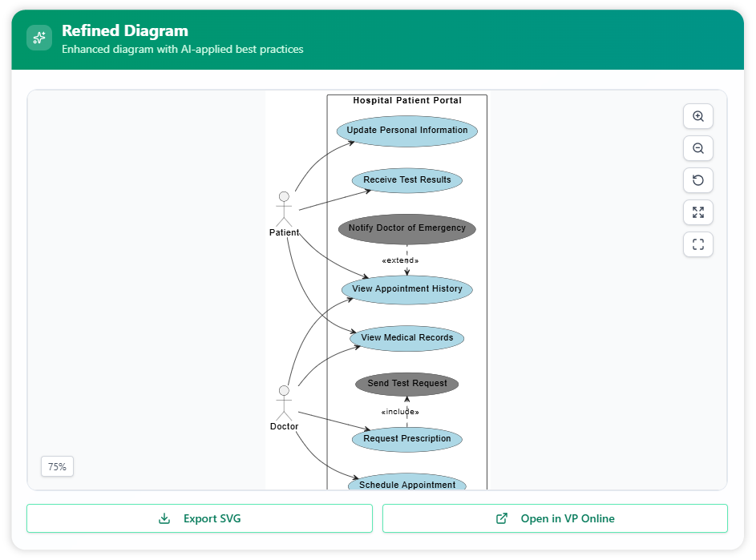Select the Request Prescription use case
The image size is (756, 560).
coord(407,439)
